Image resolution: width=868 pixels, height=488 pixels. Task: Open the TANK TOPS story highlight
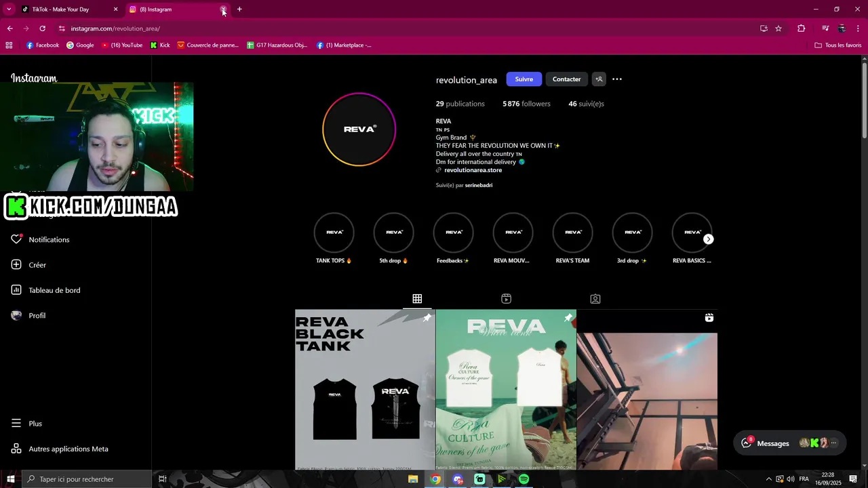(x=334, y=239)
